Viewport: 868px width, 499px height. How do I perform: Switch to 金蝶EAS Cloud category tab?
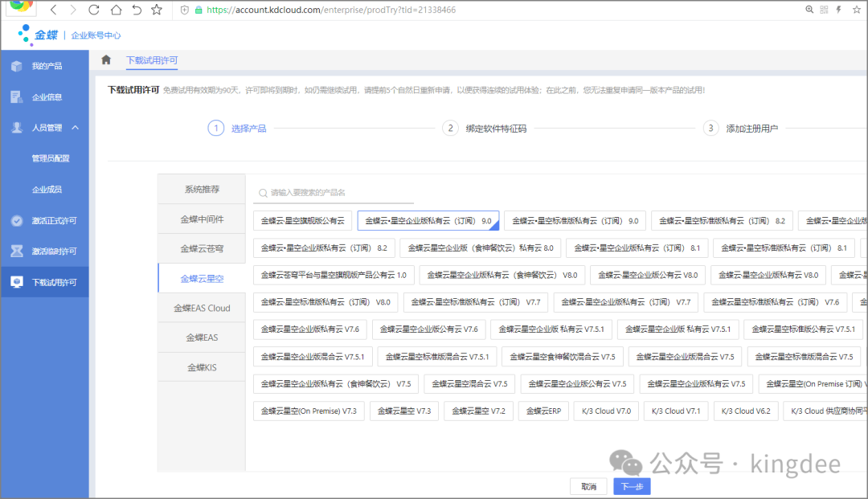[x=202, y=308]
